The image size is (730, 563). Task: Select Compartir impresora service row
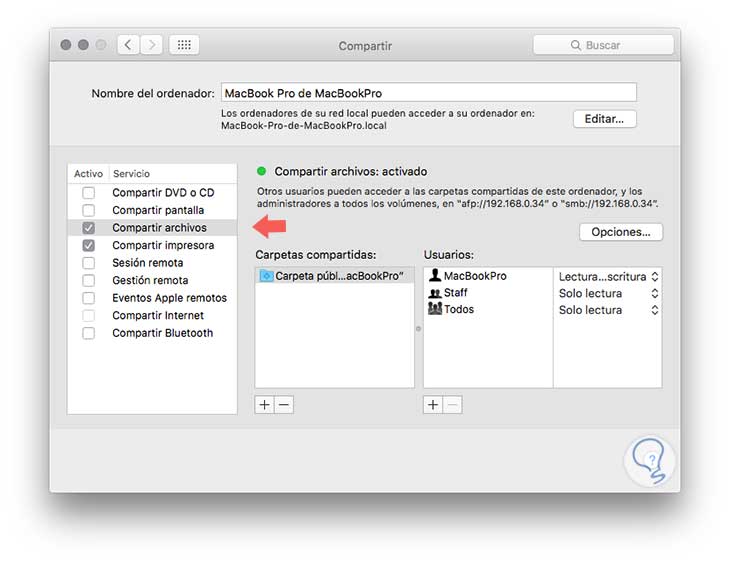152,245
